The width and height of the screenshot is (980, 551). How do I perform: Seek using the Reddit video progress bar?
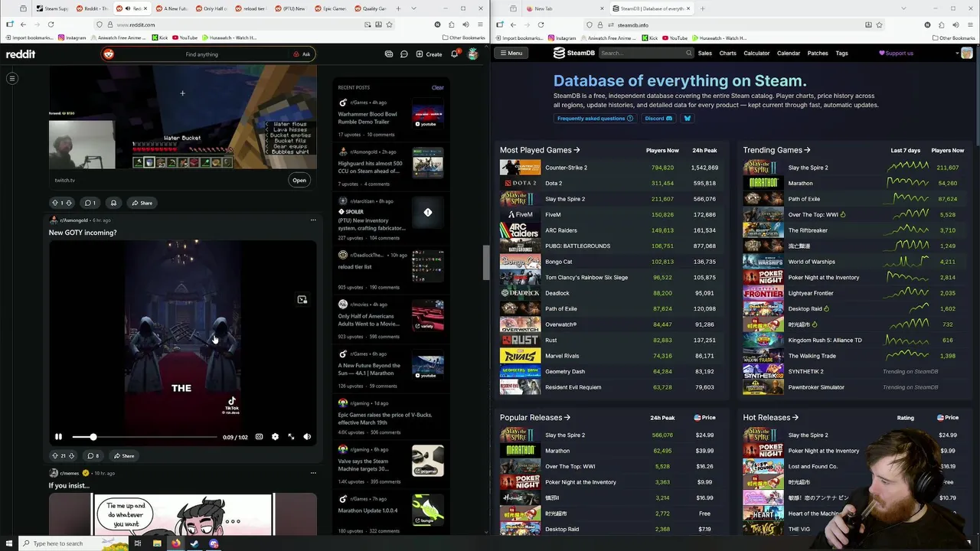[x=144, y=437]
